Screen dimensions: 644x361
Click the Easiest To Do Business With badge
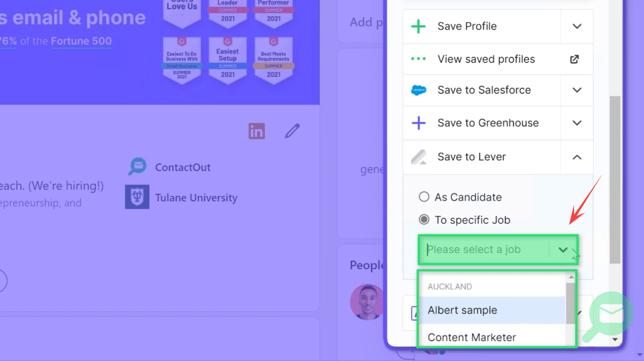pyautogui.click(x=182, y=61)
